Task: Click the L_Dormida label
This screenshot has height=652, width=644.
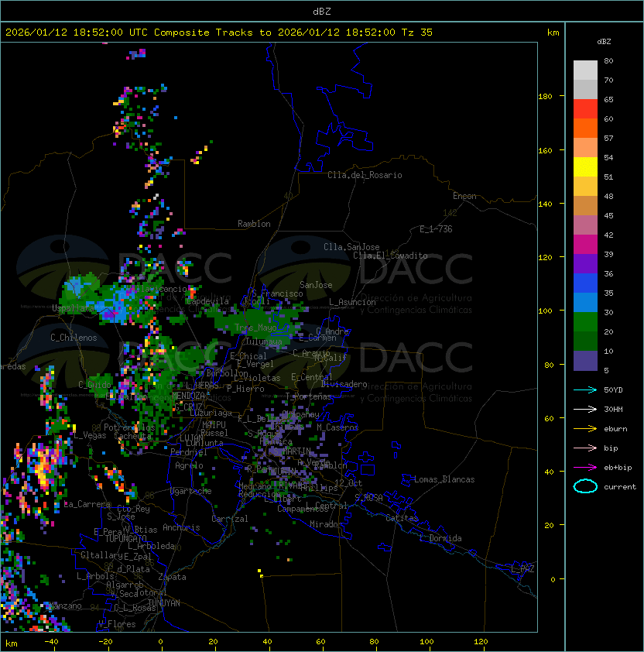Action: [440, 538]
